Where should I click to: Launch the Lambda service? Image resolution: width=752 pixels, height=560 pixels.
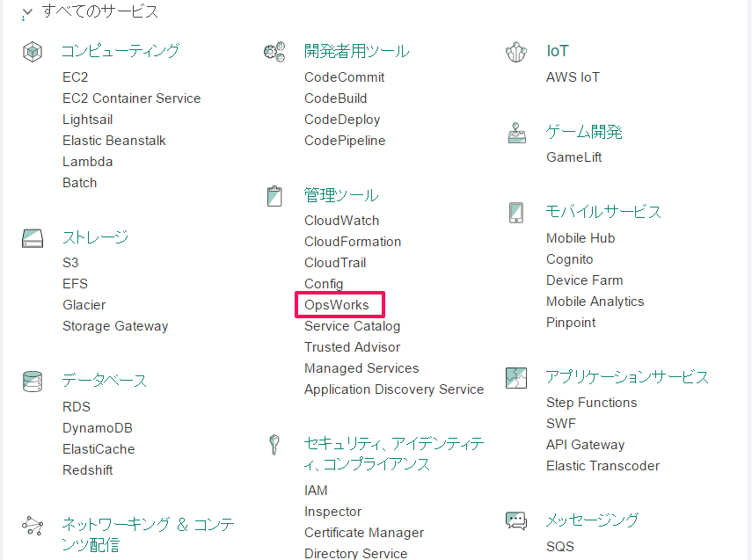point(88,162)
